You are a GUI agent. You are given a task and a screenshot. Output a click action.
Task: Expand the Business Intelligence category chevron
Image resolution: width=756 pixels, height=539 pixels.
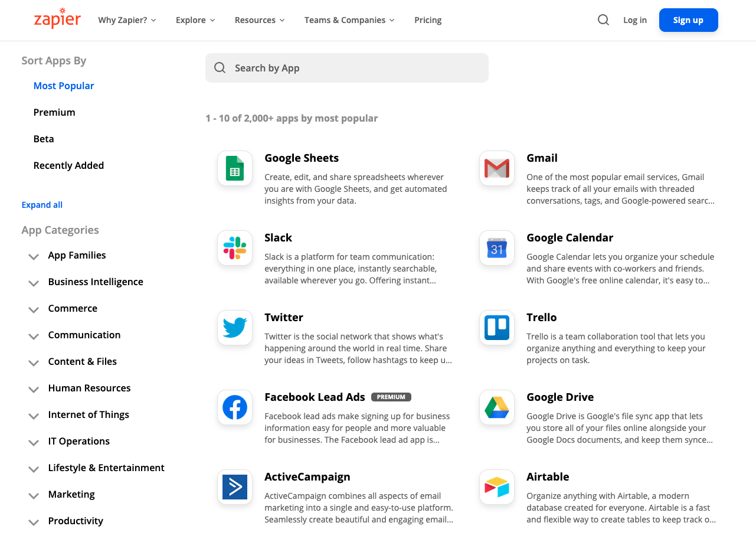pyautogui.click(x=34, y=283)
